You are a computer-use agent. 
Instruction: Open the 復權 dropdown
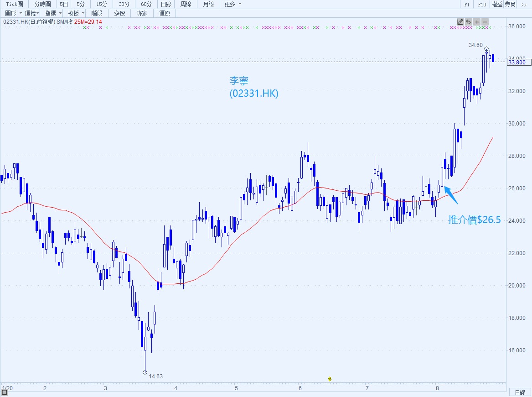click(x=32, y=13)
